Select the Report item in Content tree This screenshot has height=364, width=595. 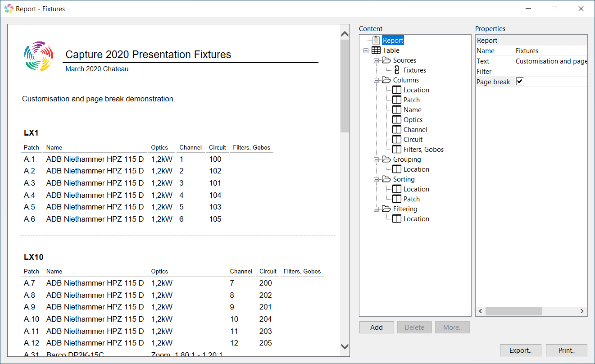[x=393, y=41]
